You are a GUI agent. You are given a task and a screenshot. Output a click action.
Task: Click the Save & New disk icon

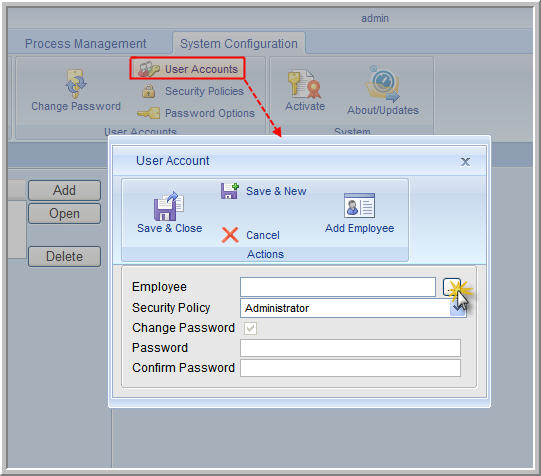229,191
